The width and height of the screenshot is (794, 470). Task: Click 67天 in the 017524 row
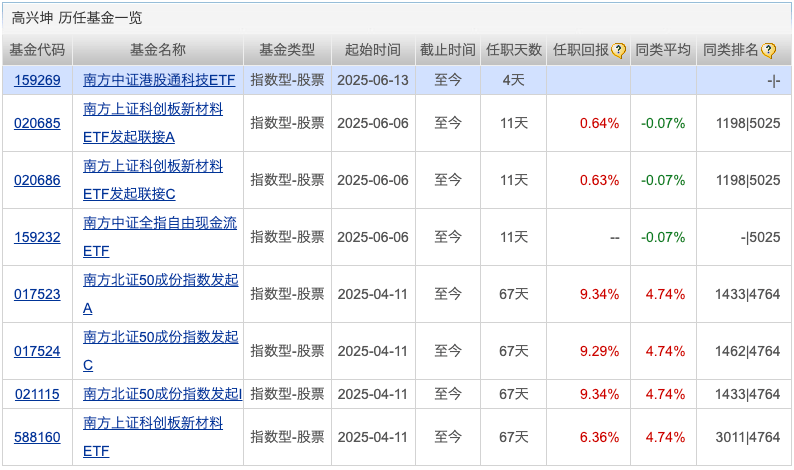click(x=513, y=351)
